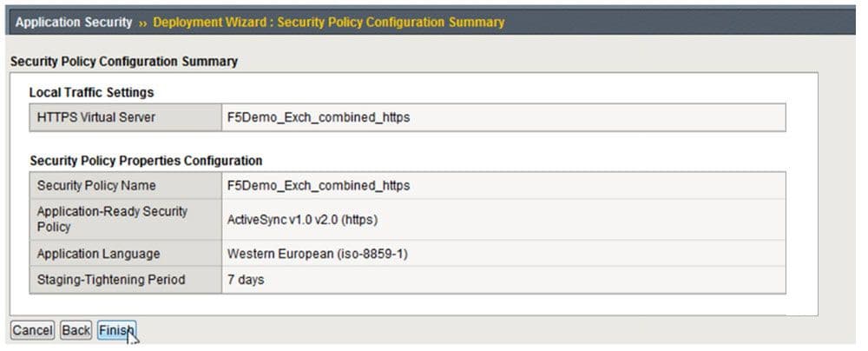The height and width of the screenshot is (351, 868).
Task: Select the 7 days staging value
Action: (245, 280)
